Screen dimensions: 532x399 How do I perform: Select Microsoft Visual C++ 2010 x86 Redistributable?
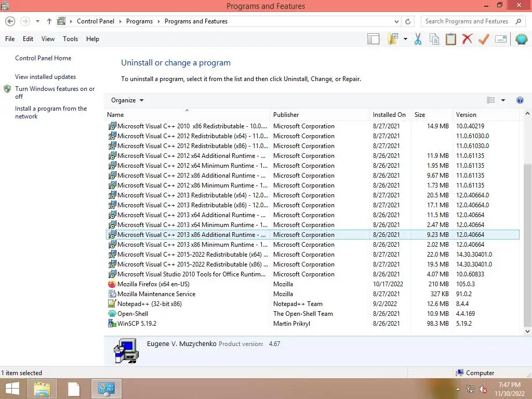tap(312, 126)
